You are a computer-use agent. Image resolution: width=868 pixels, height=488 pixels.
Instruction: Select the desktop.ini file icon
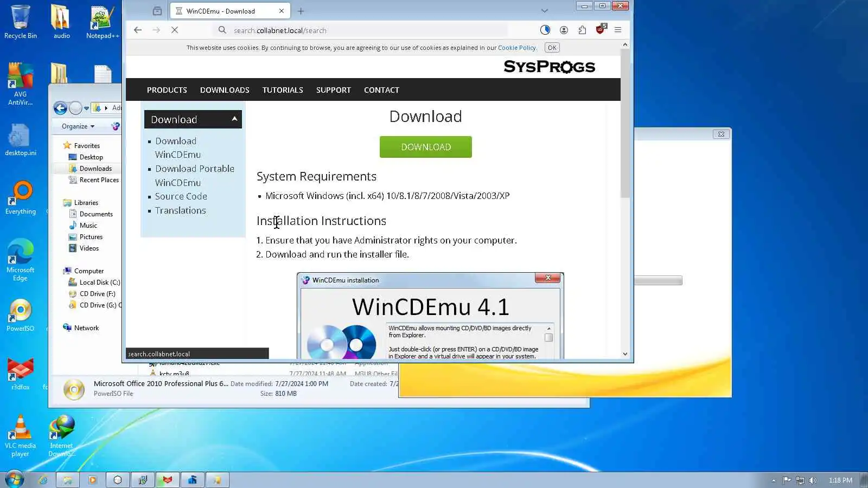(21, 140)
